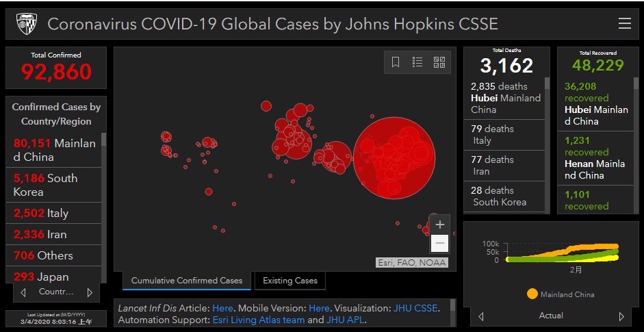Click the 1,231 recovered Henan entry

pos(595,157)
